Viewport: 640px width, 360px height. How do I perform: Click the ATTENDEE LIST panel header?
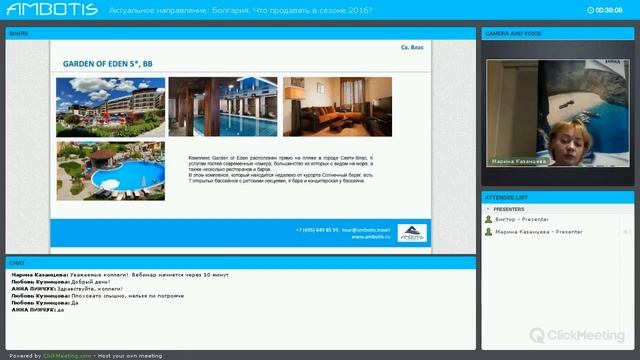pos(558,198)
